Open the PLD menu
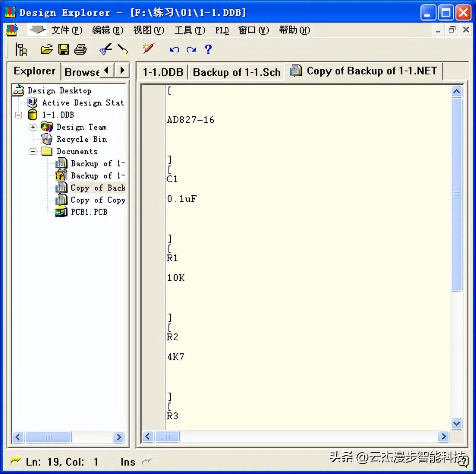Image resolution: width=476 pixels, height=474 pixels. tap(222, 30)
